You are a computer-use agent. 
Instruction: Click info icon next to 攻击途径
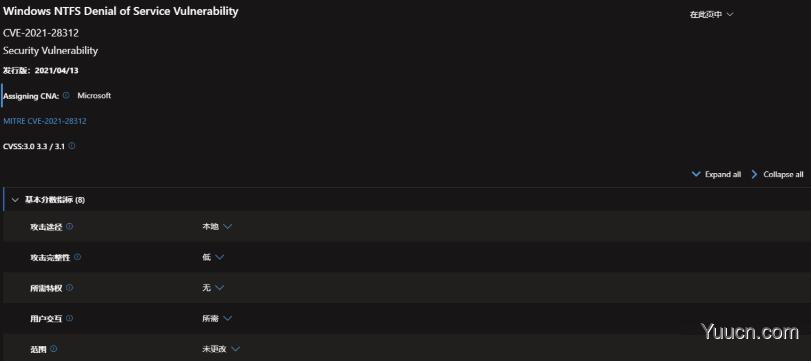pos(70,227)
